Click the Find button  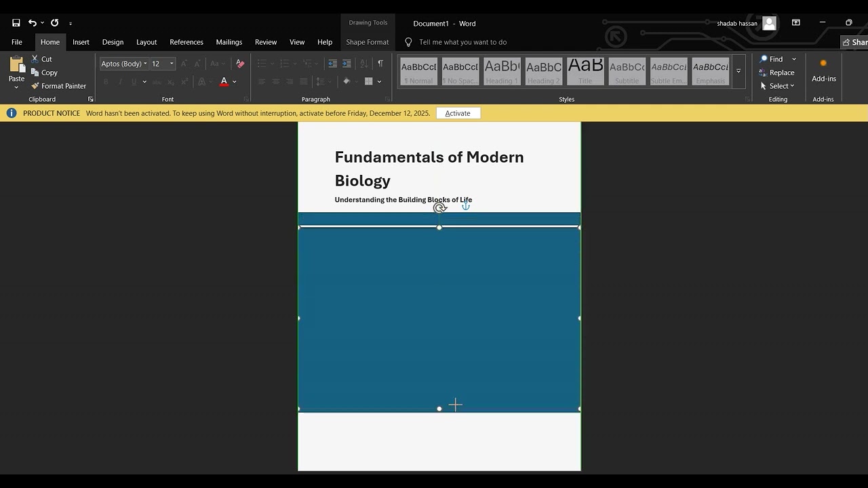point(772,59)
